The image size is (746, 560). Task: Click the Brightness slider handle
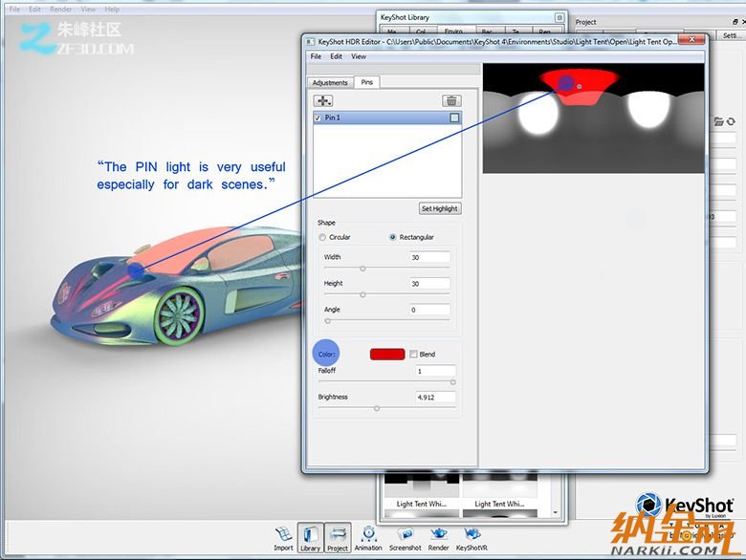point(377,408)
